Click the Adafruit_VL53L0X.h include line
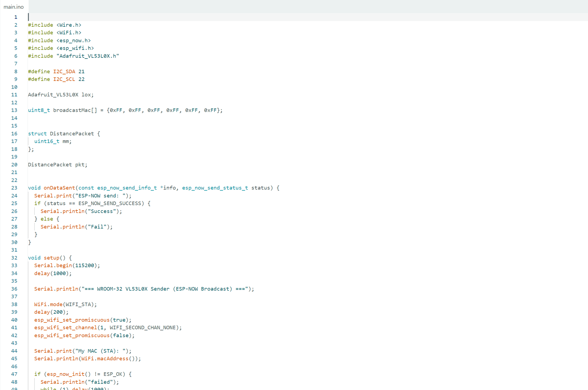Screen dimensions: 588x390 coord(73,56)
